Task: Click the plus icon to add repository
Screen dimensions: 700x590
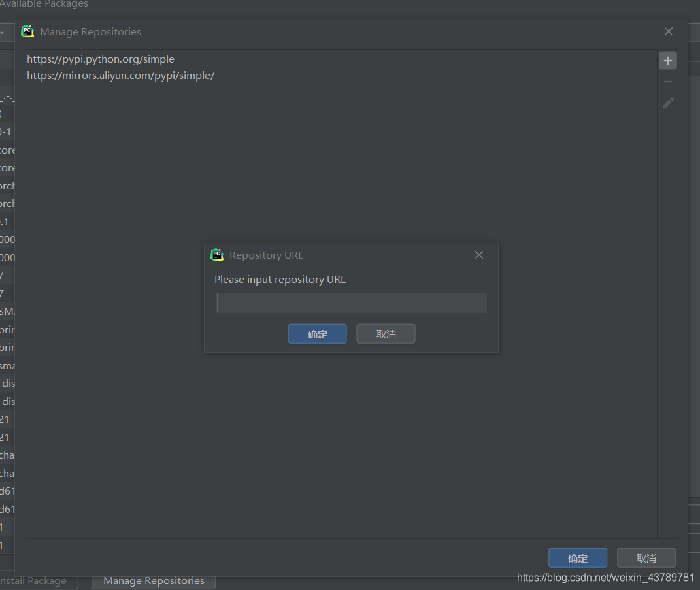Action: pyautogui.click(x=667, y=61)
